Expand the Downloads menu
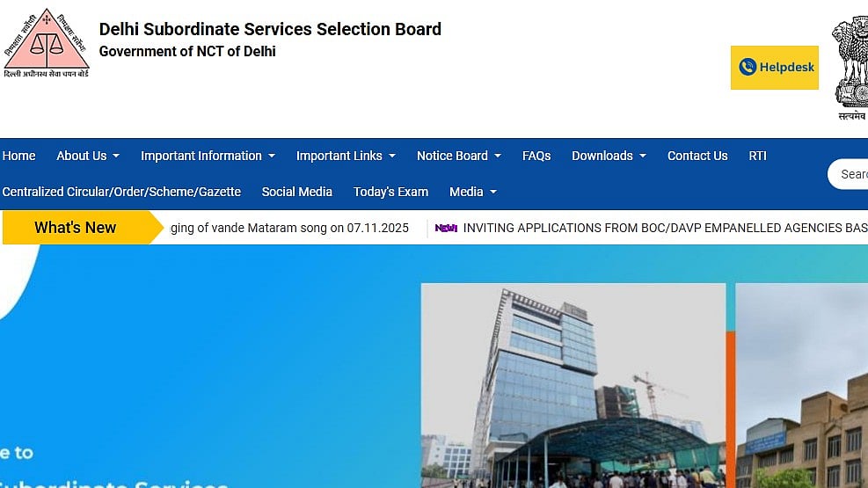This screenshot has height=488, width=868. 609,156
